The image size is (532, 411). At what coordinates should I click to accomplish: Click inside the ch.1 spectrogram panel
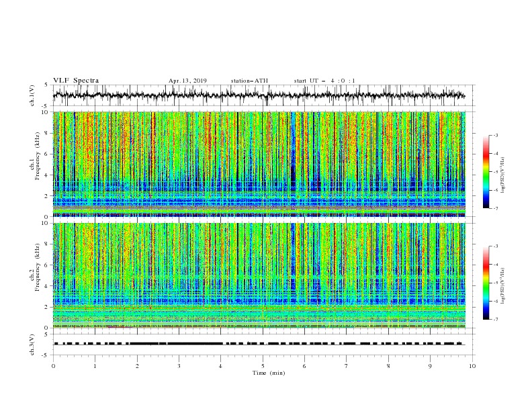pos(259,164)
